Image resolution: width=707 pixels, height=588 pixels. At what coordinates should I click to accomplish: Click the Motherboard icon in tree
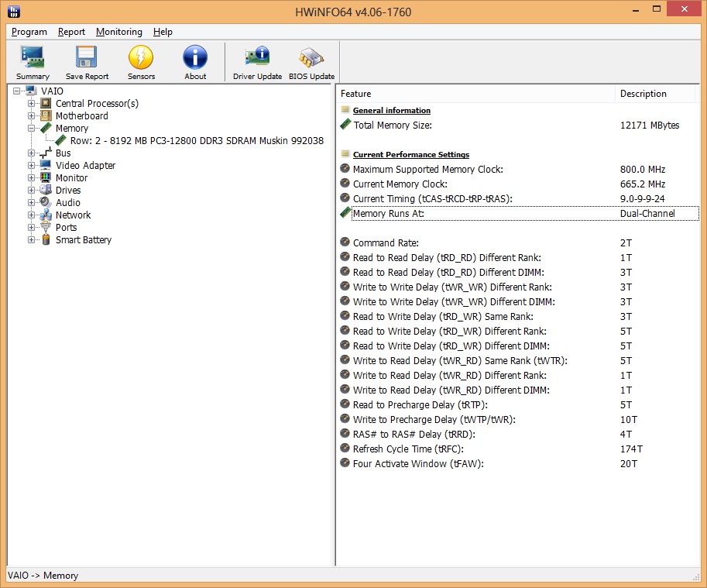point(46,115)
